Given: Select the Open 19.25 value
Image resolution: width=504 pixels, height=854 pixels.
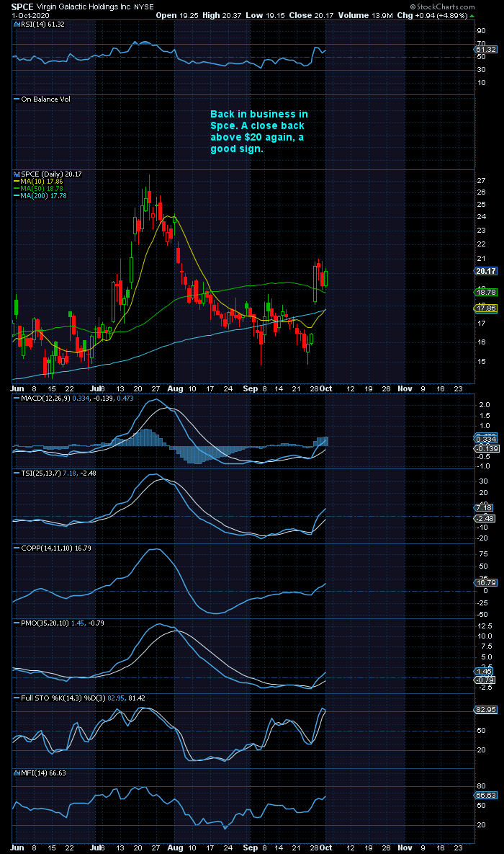Looking at the screenshot, I should click(x=177, y=15).
